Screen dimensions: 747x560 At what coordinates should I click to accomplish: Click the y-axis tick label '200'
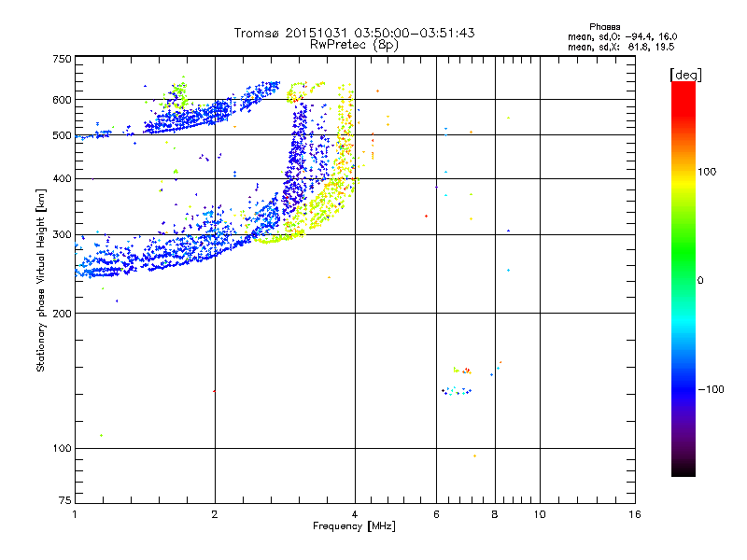coord(63,314)
